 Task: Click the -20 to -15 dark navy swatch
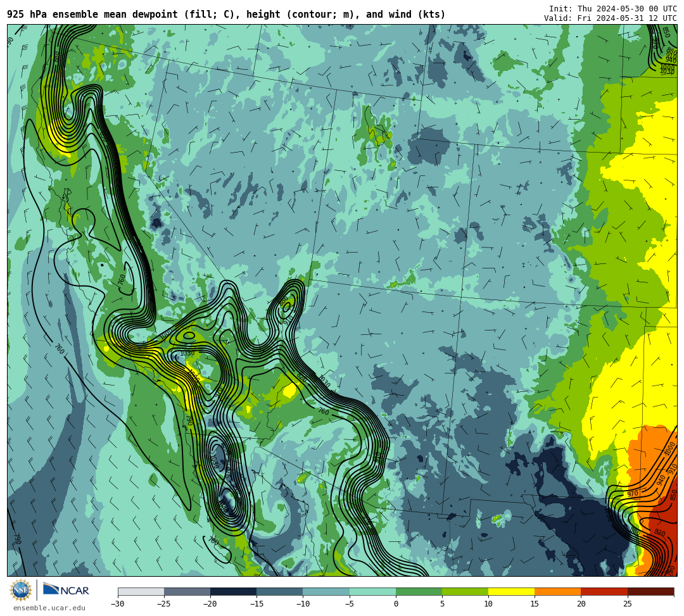coord(233,591)
